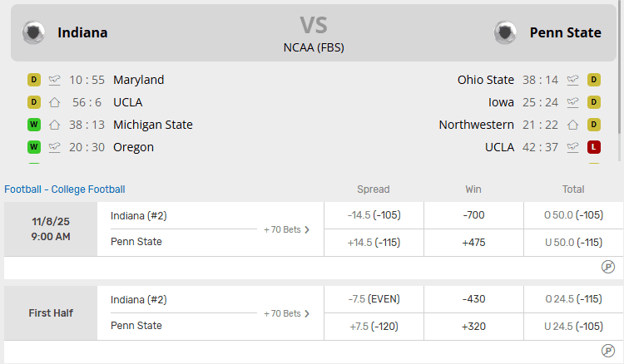This screenshot has width=624, height=364.
Task: Click the Indiana team name in the header
Action: [x=82, y=32]
